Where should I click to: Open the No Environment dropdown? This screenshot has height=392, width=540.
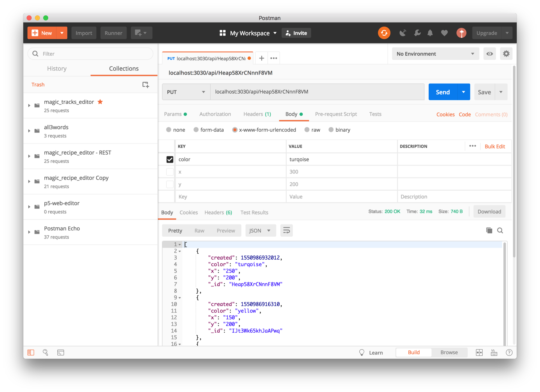[x=435, y=54]
